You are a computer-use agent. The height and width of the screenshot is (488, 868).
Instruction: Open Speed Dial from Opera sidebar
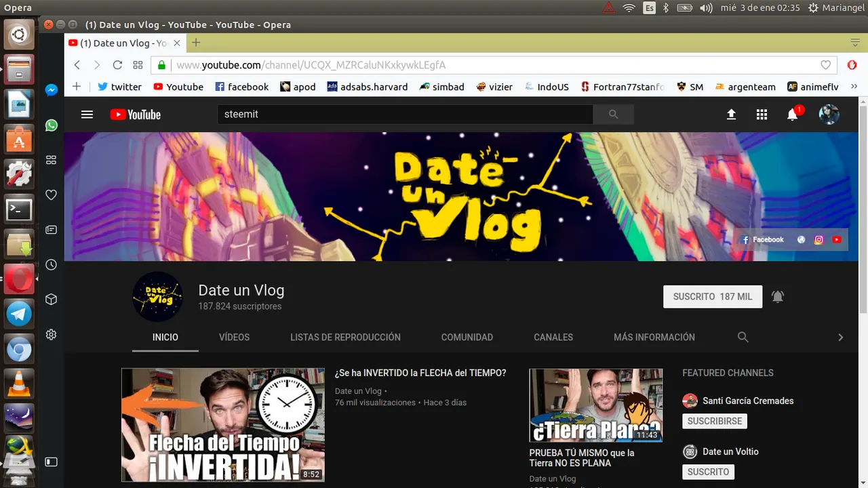click(x=51, y=160)
